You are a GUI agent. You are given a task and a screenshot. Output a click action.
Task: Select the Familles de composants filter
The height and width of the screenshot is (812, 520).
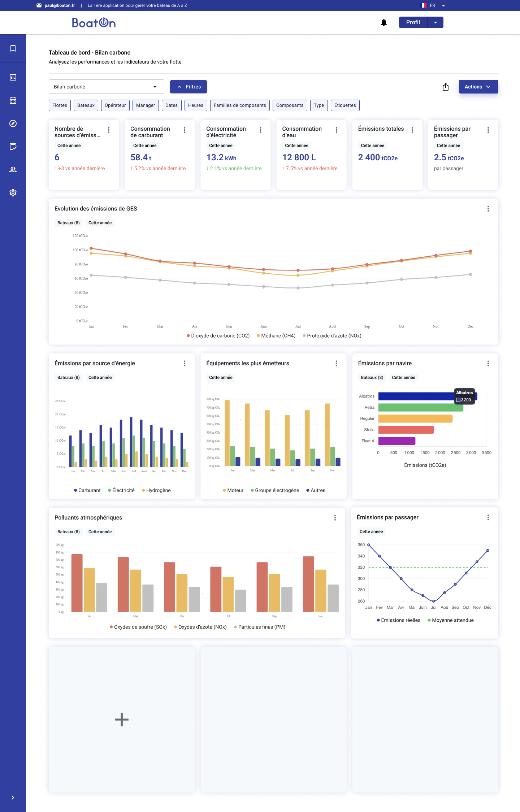[x=240, y=105]
